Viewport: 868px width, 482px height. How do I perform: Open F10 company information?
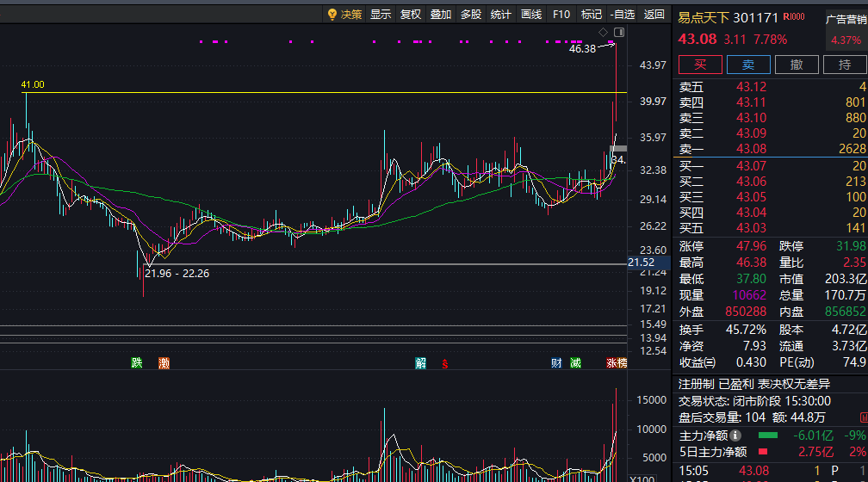point(561,15)
